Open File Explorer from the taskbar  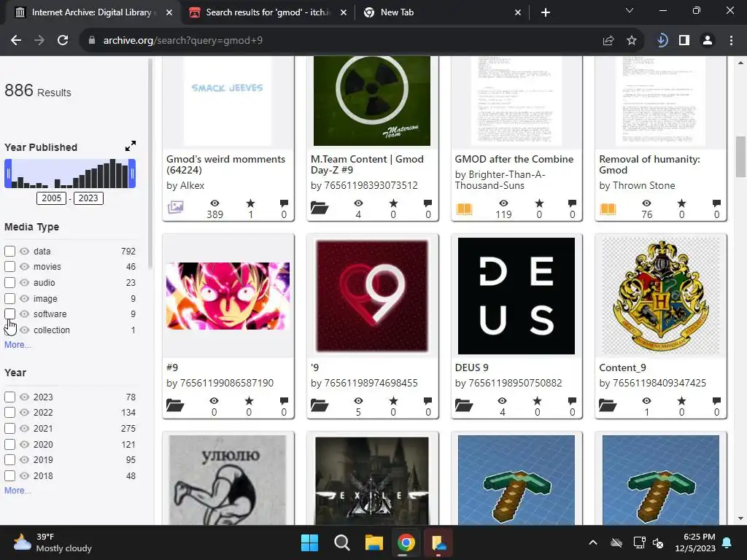(x=374, y=542)
